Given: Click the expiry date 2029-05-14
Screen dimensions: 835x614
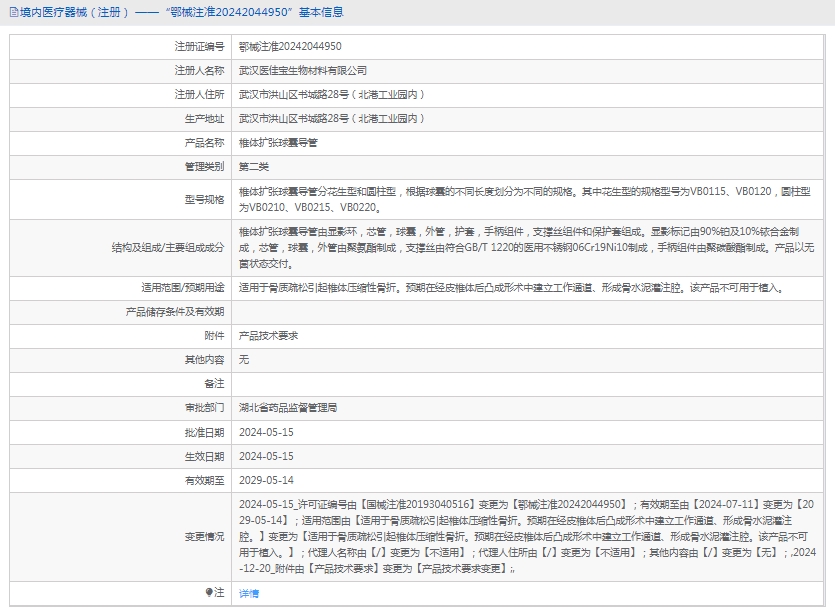Looking at the screenshot, I should (266, 480).
